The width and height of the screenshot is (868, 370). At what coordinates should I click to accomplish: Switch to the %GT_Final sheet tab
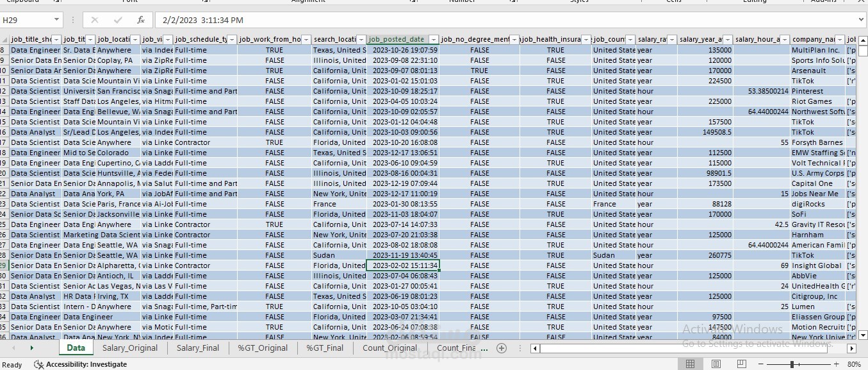325,348
